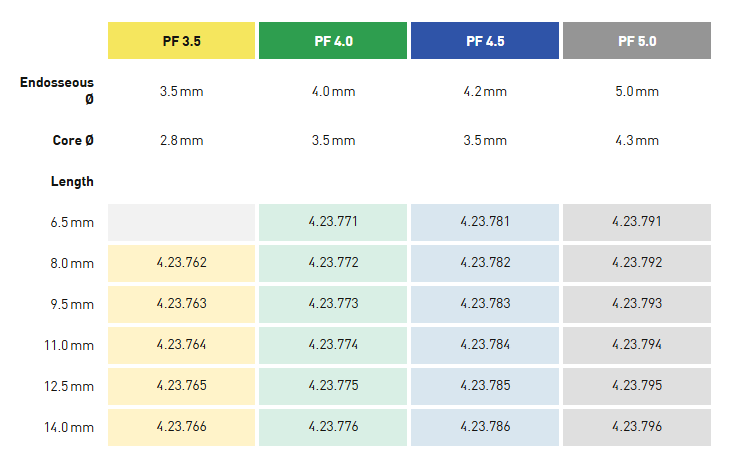Select the green PF 4.0 column header
This screenshot has height=466, width=739.
(x=333, y=41)
